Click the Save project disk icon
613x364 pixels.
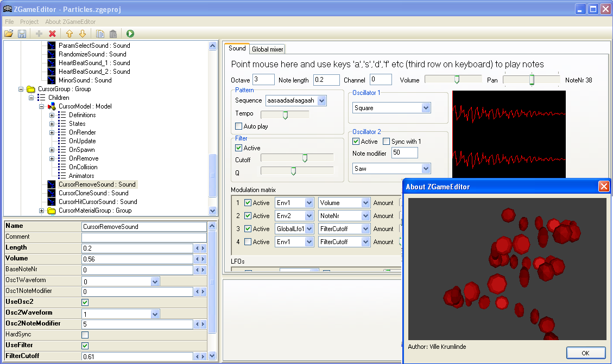[22, 34]
